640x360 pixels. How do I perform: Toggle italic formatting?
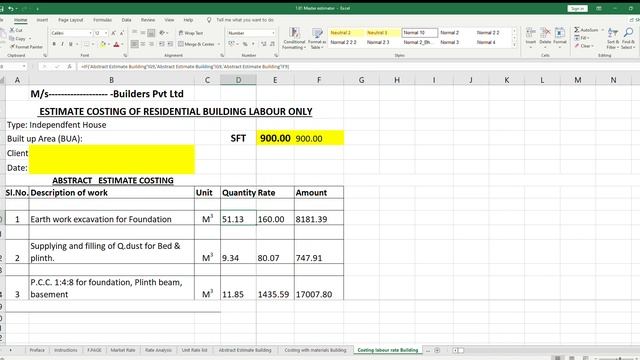point(62,44)
